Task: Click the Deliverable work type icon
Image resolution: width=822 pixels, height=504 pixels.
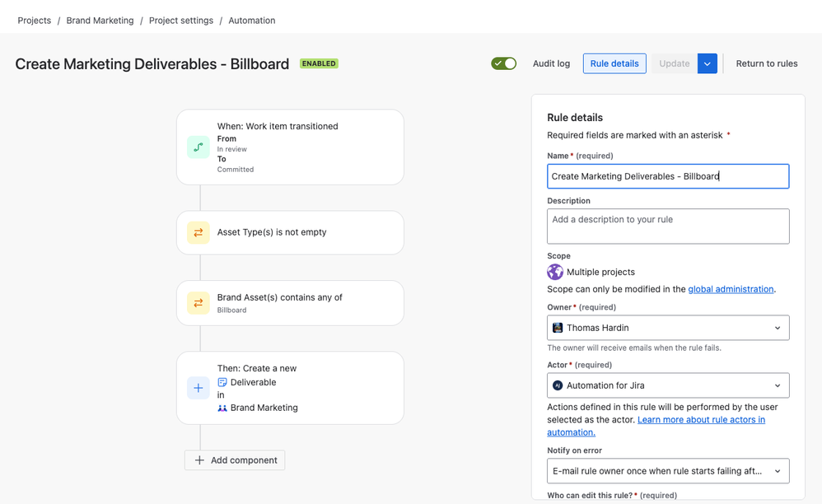Action: tap(222, 382)
